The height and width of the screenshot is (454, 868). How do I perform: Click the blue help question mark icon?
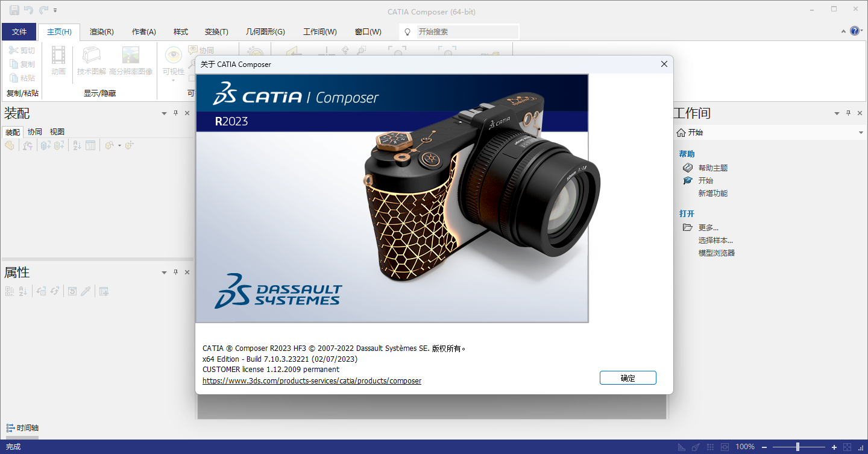pyautogui.click(x=855, y=31)
